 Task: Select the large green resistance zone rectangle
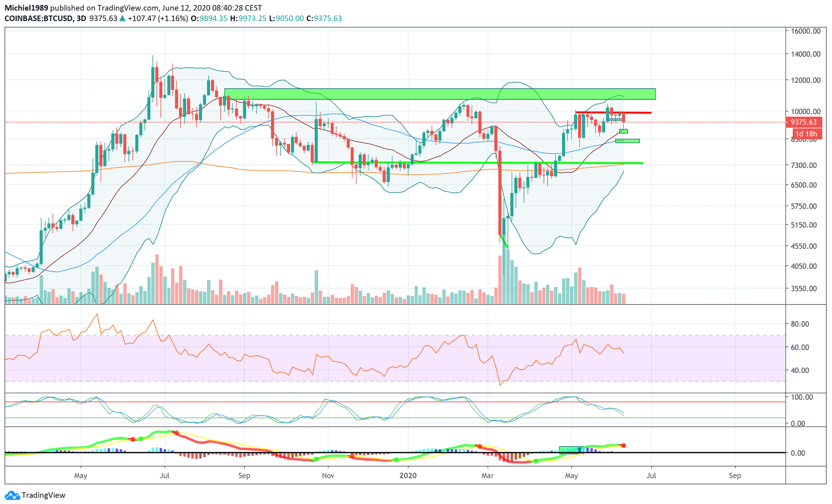(440, 94)
